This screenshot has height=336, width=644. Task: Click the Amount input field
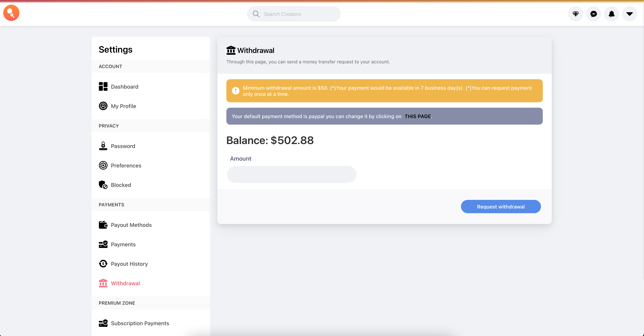[291, 174]
